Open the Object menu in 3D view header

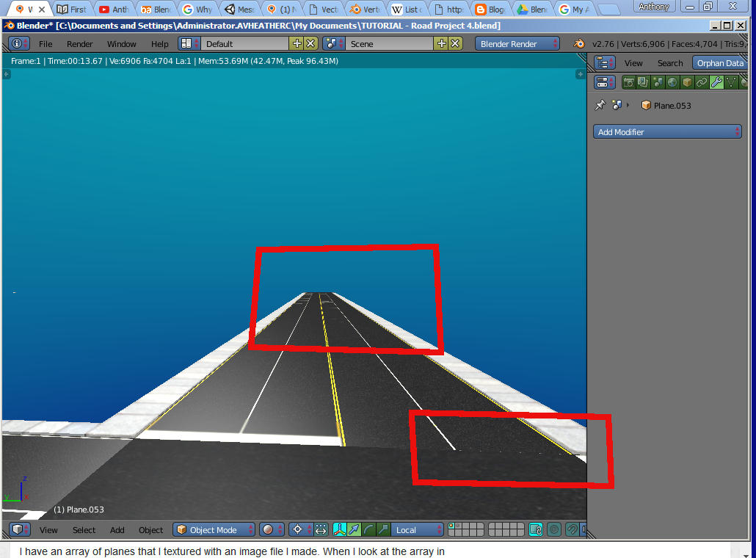pyautogui.click(x=150, y=529)
